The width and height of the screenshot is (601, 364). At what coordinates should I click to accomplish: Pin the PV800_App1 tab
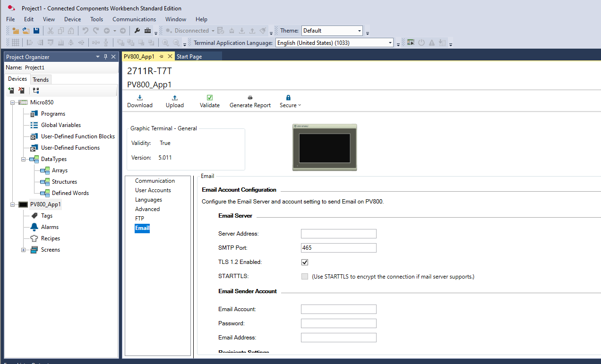[161, 57]
